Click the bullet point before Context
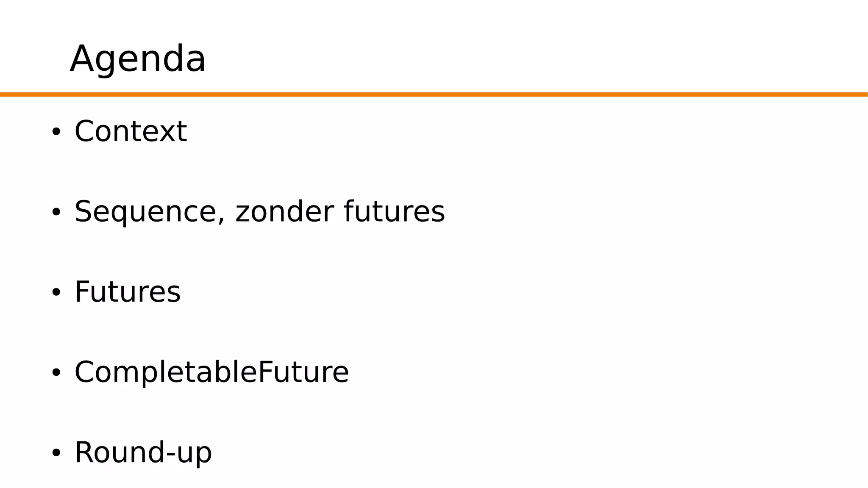 (56, 132)
